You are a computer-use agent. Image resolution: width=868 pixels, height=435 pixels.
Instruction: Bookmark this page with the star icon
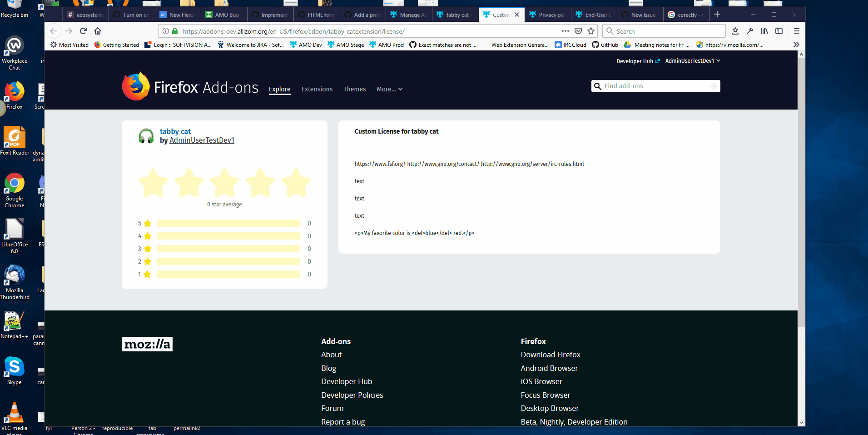(591, 31)
